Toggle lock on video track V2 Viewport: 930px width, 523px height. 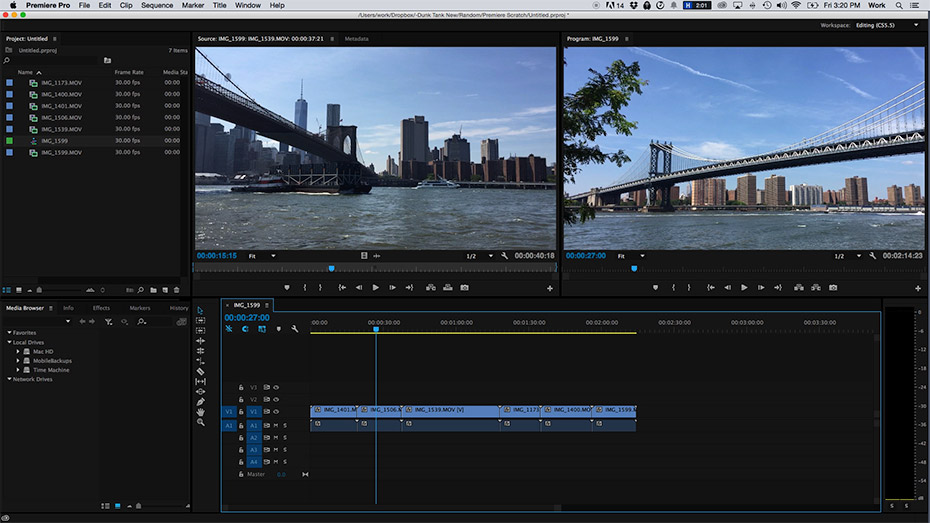[241, 399]
